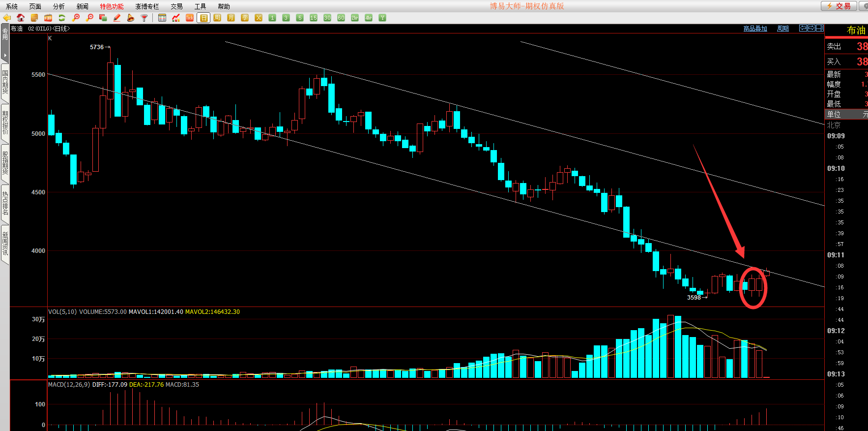Click the alert bell icon
Screen dimensions: 868x431
(131, 18)
